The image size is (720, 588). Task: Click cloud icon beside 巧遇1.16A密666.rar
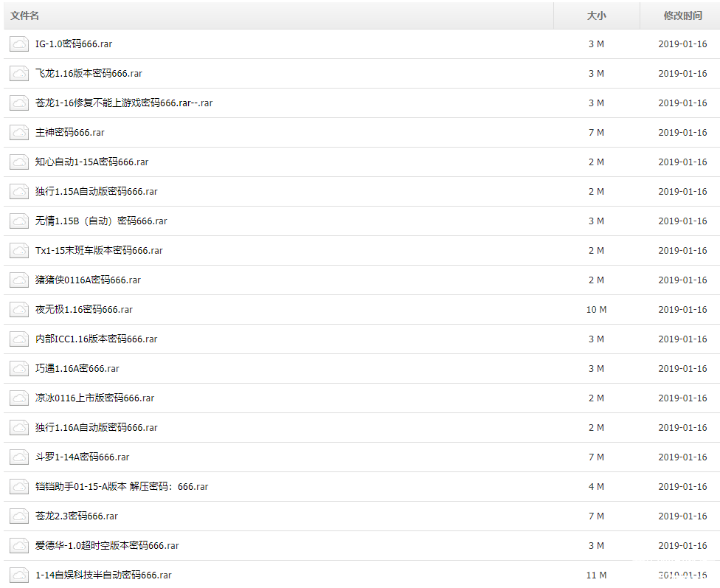[x=19, y=368]
